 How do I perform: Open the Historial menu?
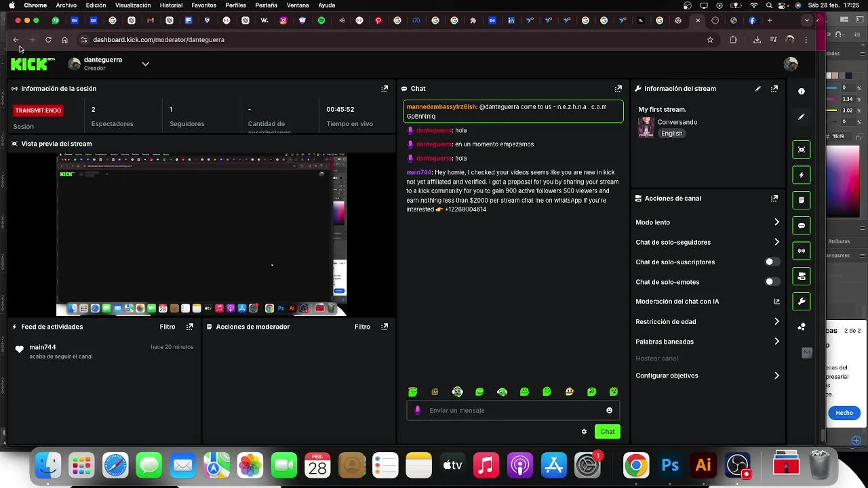(171, 5)
